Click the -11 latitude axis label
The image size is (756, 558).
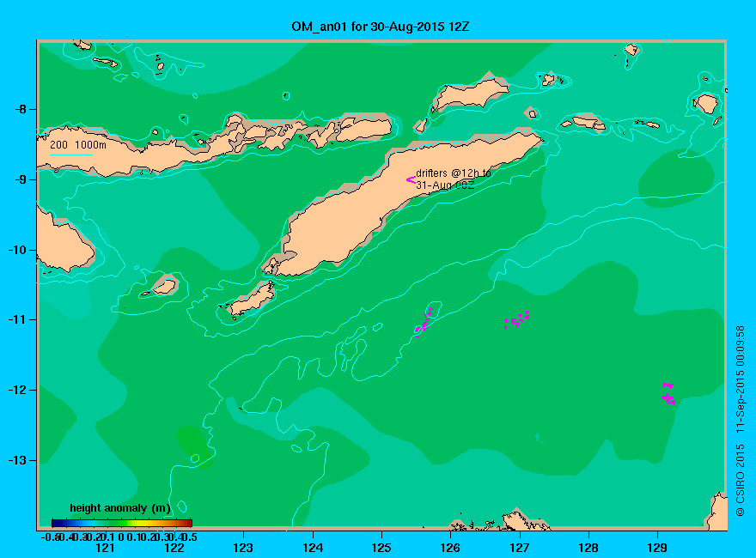(x=17, y=319)
